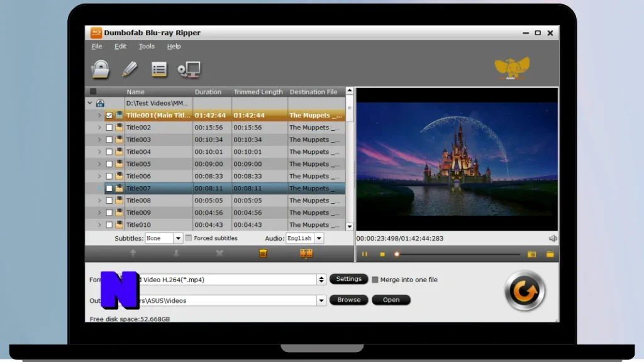Click the Duration column header
This screenshot has height=362, width=644.
208,92
